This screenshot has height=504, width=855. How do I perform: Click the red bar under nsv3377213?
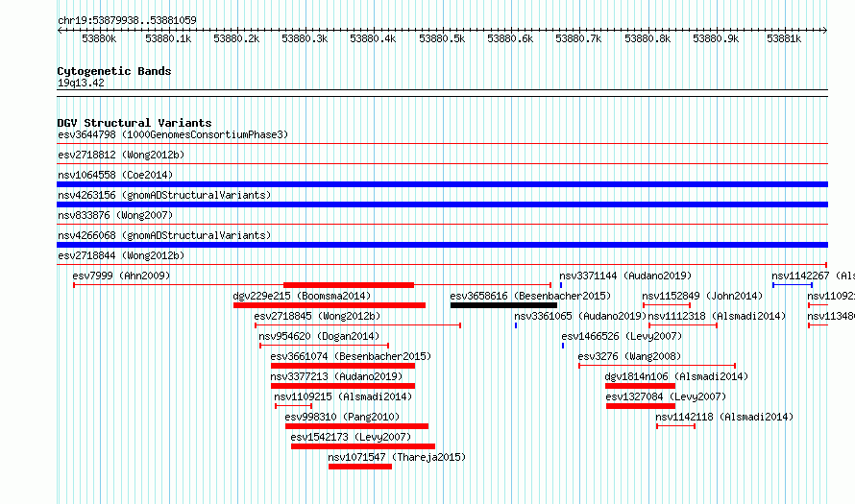[x=342, y=386]
